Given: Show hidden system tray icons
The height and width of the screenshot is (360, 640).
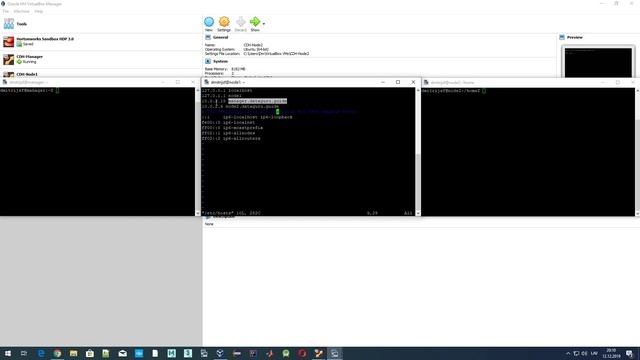Looking at the screenshot, I should (568, 353).
